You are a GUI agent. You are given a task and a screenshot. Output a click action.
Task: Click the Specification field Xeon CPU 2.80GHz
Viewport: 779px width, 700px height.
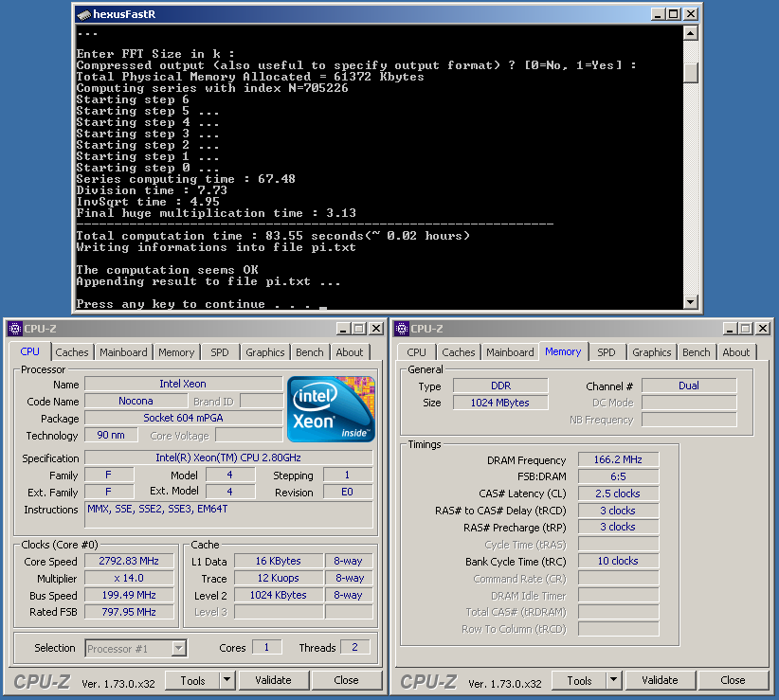[228, 458]
